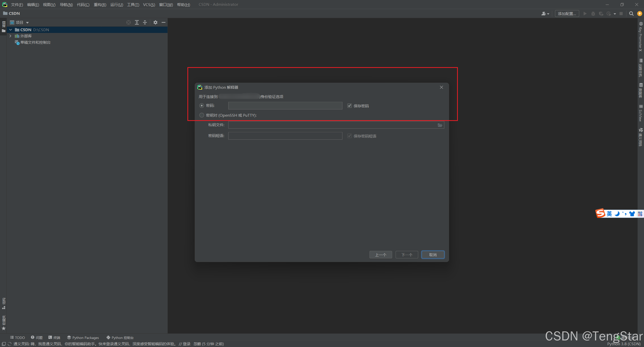Click the 添加配置... button

click(567, 14)
